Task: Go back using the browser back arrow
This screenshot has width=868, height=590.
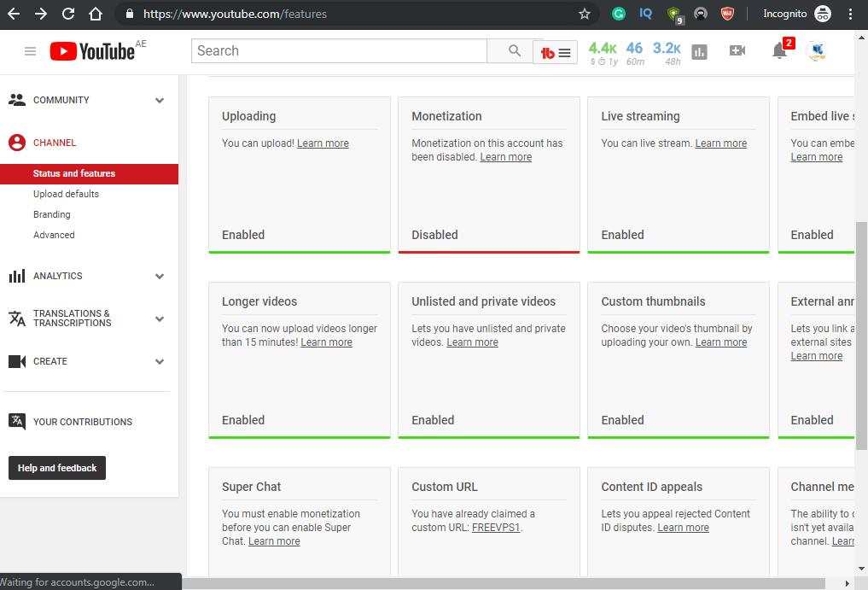Action: click(x=14, y=14)
